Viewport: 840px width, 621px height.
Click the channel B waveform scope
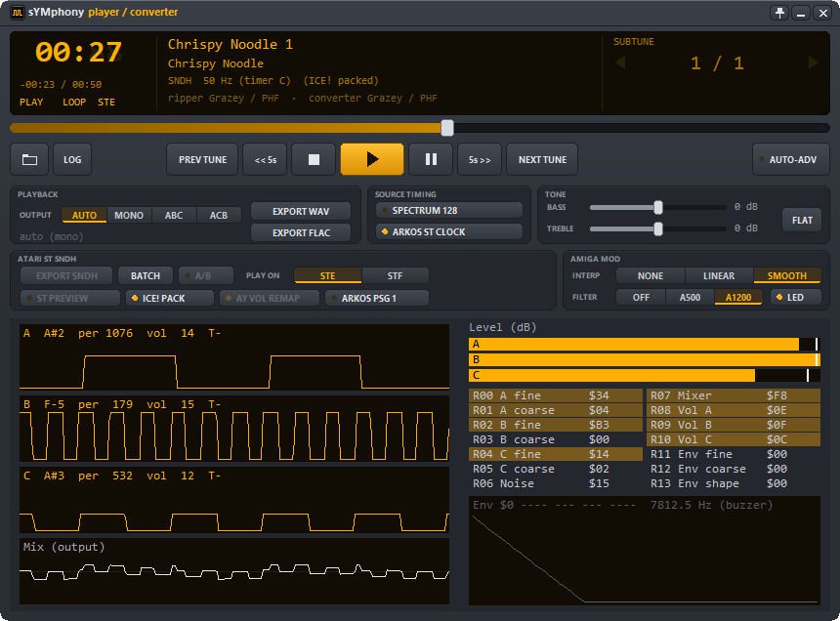tap(234, 429)
